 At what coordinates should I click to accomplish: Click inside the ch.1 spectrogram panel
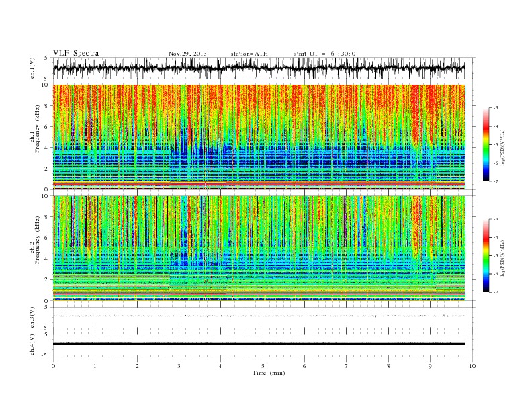pos(259,137)
